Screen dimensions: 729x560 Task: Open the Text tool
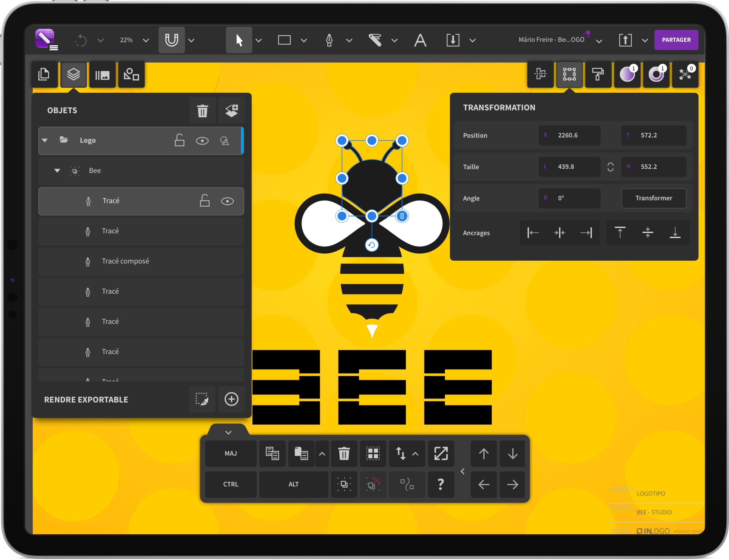click(x=420, y=40)
